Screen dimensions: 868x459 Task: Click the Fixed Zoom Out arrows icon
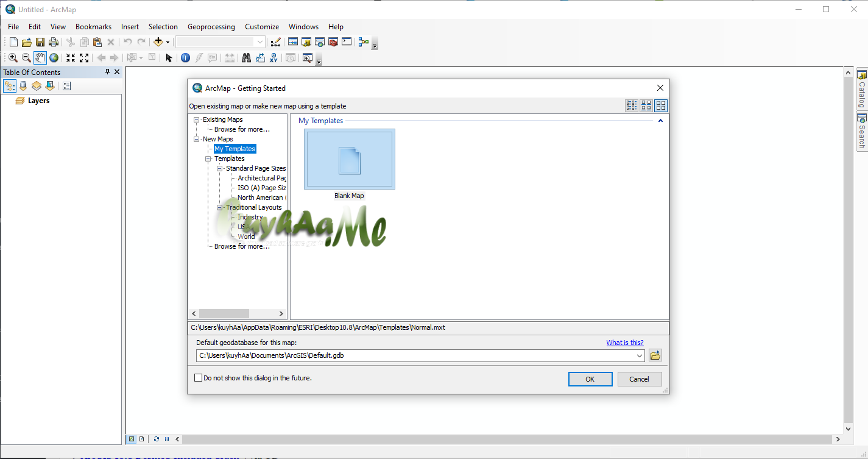click(x=84, y=58)
